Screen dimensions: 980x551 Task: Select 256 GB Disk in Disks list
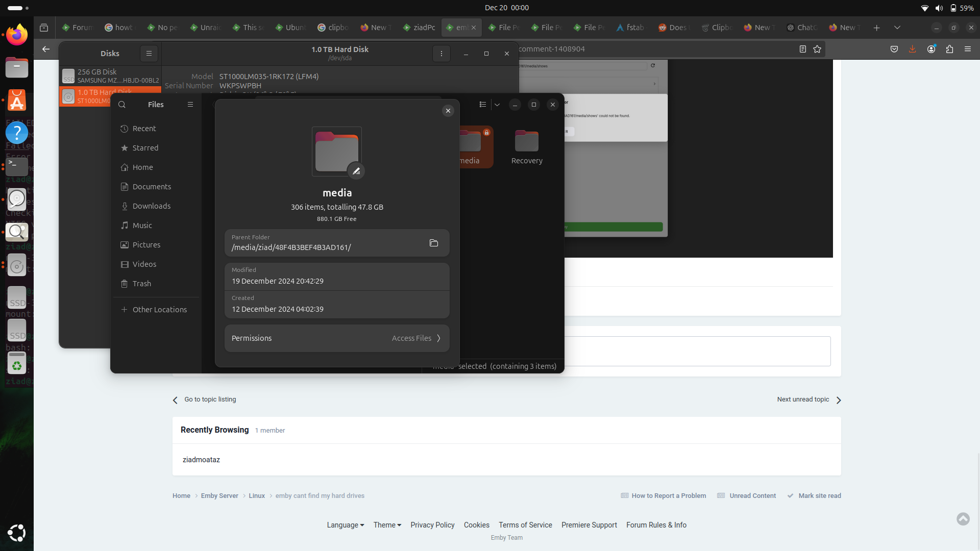pyautogui.click(x=111, y=76)
